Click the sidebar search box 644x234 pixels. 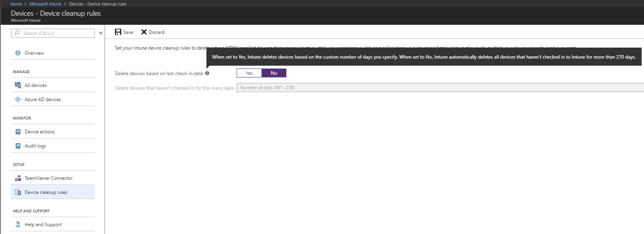point(55,33)
